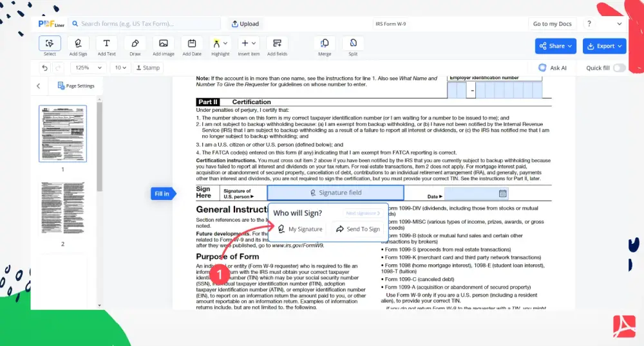The image size is (644, 346).
Task: Toggle the Quick fill switch
Action: (x=619, y=68)
